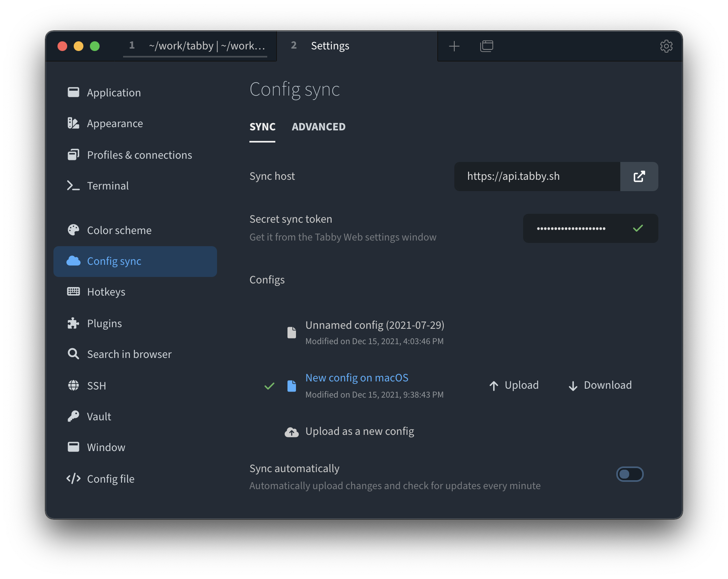Open the Appearance settings icon
The height and width of the screenshot is (579, 728).
pyautogui.click(x=73, y=123)
